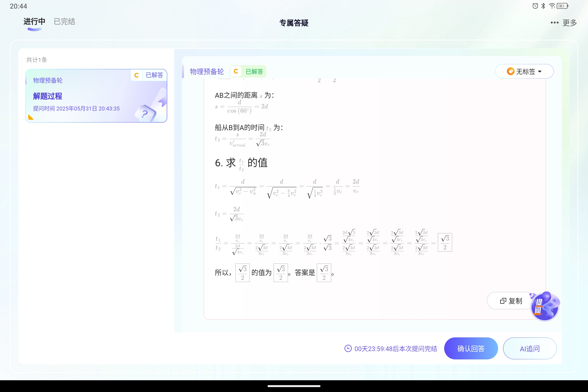Viewport: 588px width, 392px height.
Task: Click the 00天23:59:48后本次提问完结 countdown text
Action: pyautogui.click(x=396, y=349)
